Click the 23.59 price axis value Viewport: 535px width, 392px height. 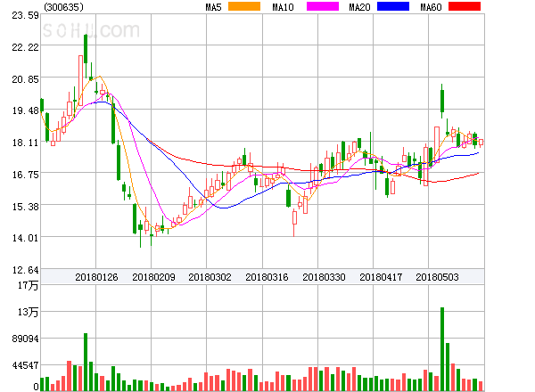26,15
